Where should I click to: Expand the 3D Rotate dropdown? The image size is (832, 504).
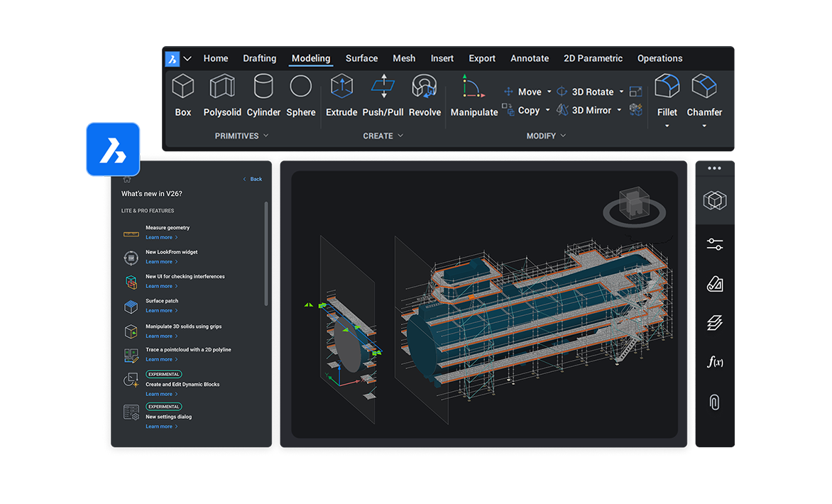click(620, 91)
